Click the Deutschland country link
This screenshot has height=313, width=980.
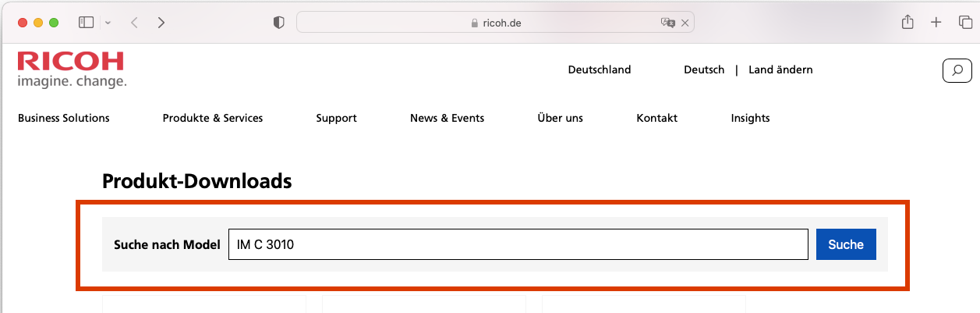click(600, 69)
